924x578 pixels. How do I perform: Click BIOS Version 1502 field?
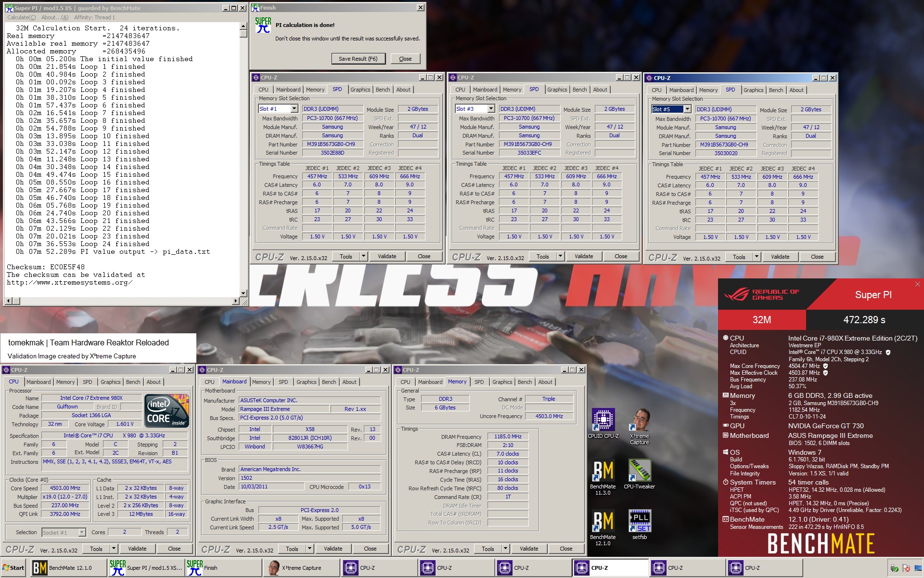pos(310,478)
